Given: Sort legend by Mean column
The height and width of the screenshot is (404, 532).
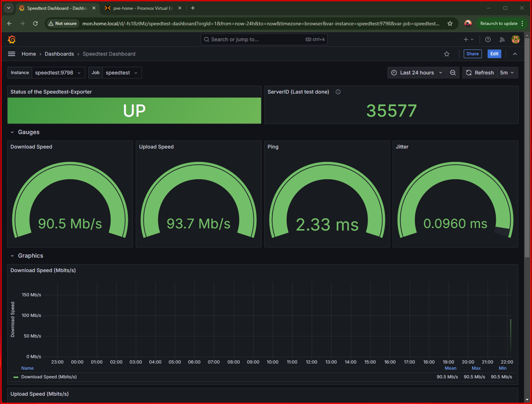Looking at the screenshot, I should (450, 368).
